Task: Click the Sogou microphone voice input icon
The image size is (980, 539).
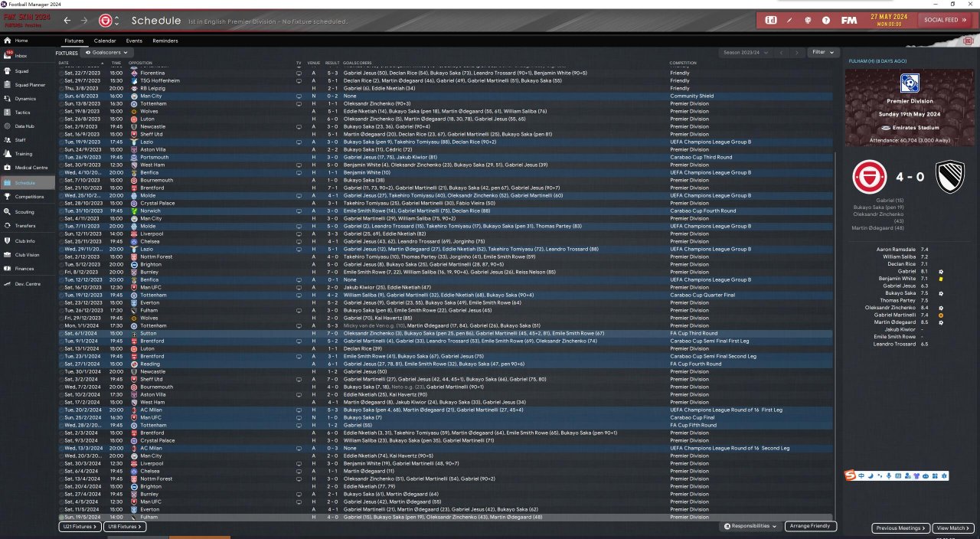Action: [x=888, y=476]
